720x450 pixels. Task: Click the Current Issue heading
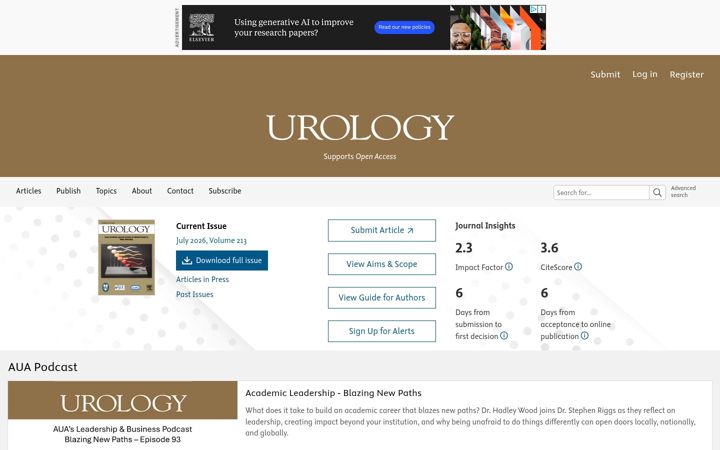pos(201,226)
